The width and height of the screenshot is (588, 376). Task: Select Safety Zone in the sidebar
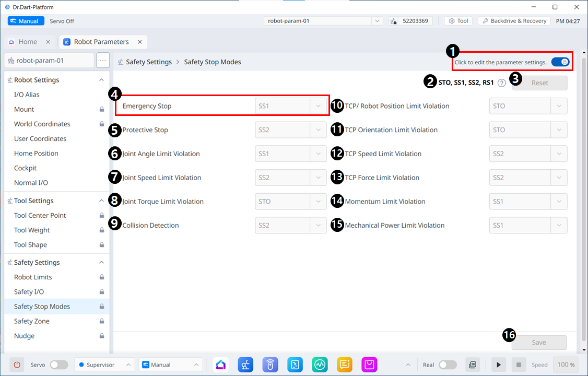[32, 321]
